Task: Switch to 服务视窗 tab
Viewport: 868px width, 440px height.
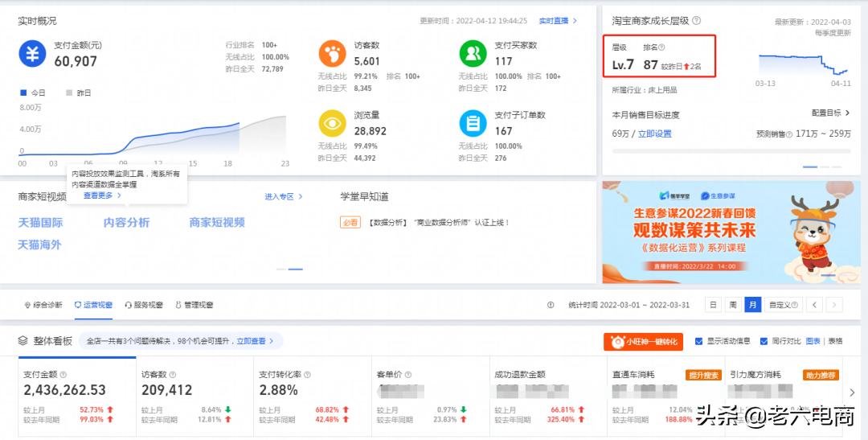Action: [x=144, y=305]
